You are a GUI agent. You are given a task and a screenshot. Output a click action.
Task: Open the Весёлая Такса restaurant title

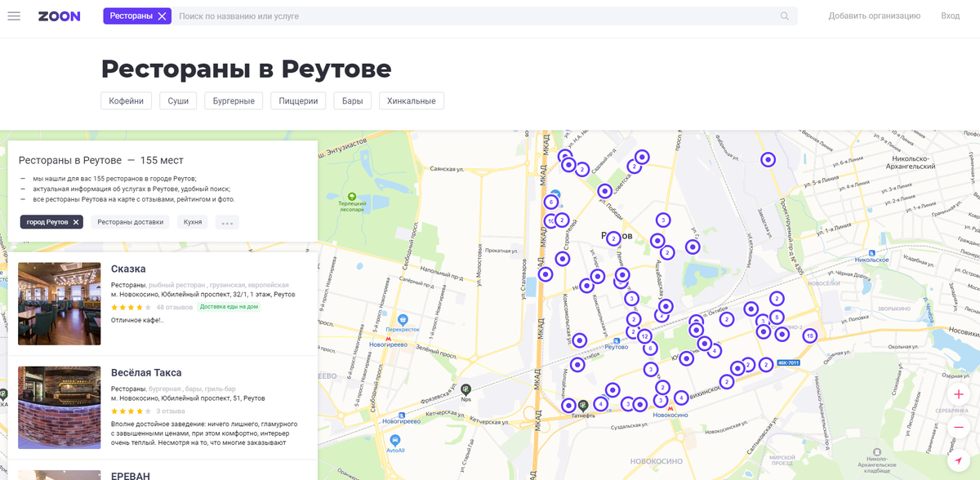point(146,372)
